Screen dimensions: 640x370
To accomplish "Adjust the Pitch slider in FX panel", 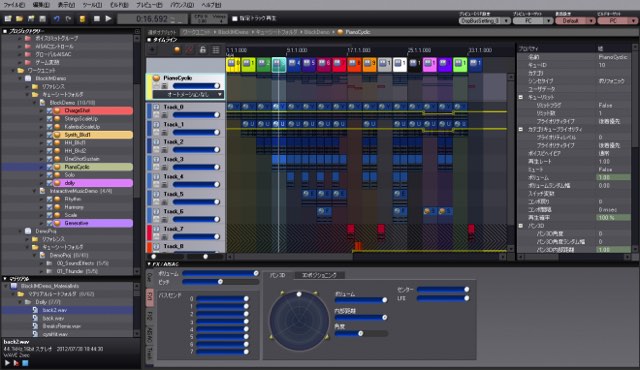I will 220,282.
